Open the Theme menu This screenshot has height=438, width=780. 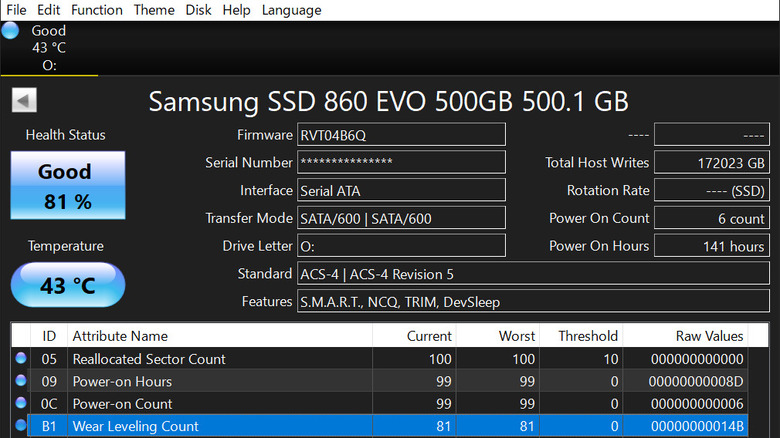click(x=154, y=10)
